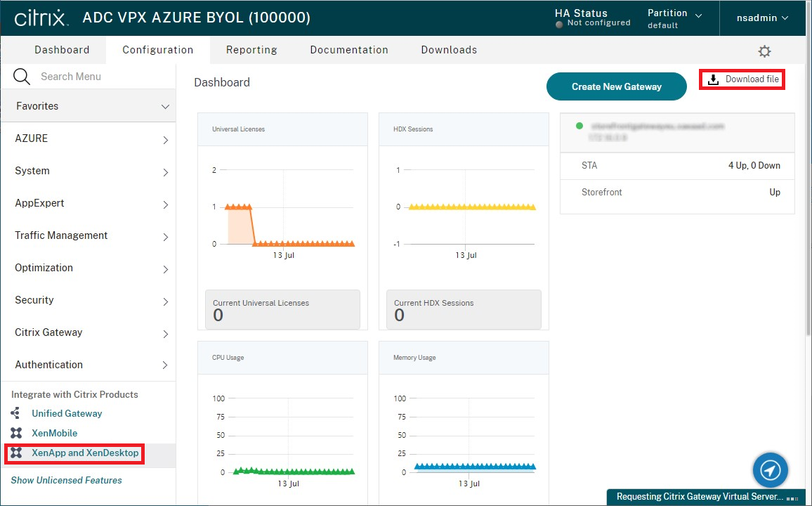Screen dimensions: 812x506
Task: Expand the Traffic Management section
Action: [165, 236]
